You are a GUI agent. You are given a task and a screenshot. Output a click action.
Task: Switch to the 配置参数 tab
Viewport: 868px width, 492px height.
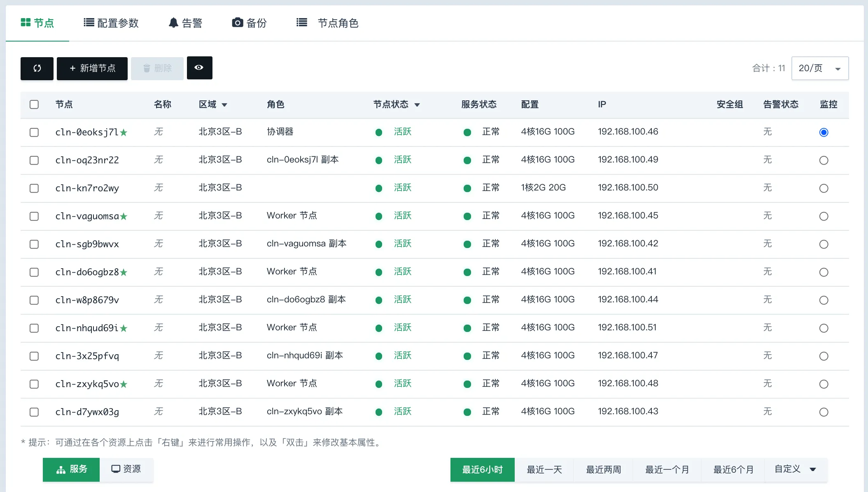pyautogui.click(x=111, y=23)
